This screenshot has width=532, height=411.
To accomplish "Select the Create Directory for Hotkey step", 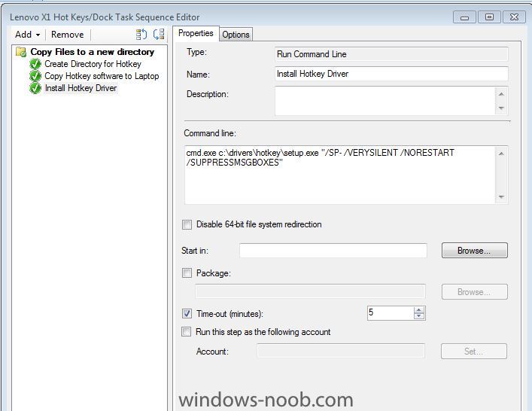I will point(93,64).
